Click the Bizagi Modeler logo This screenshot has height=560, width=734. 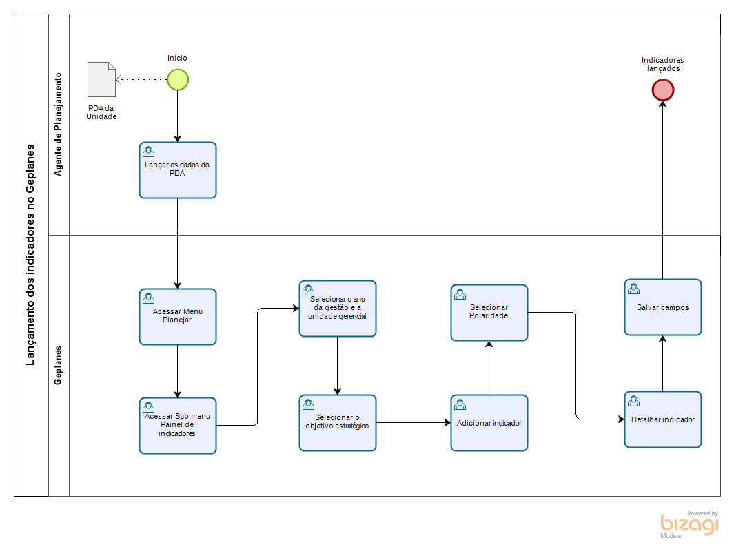coord(689,525)
